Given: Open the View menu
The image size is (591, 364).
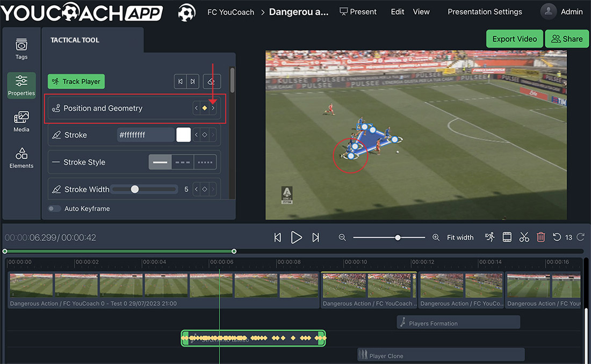Looking at the screenshot, I should click(421, 12).
